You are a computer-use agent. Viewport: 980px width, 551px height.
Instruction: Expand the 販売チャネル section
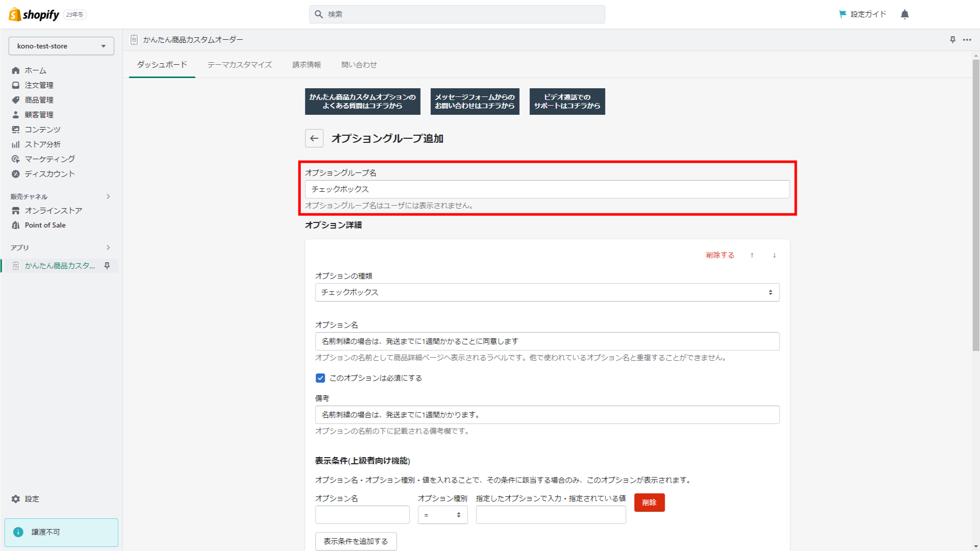pos(108,196)
